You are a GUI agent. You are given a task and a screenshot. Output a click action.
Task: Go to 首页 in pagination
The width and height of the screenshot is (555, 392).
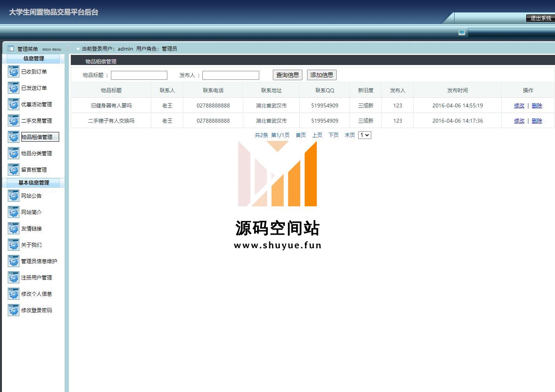pos(301,135)
